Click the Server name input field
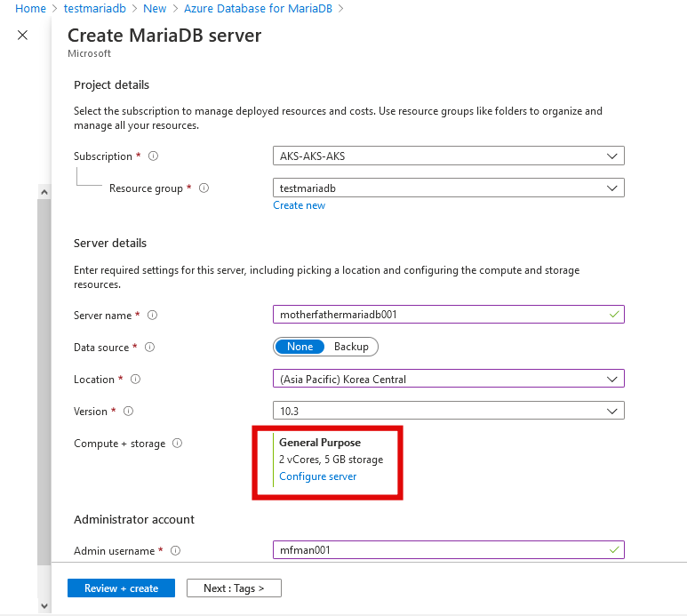The height and width of the screenshot is (616, 687). 448,315
